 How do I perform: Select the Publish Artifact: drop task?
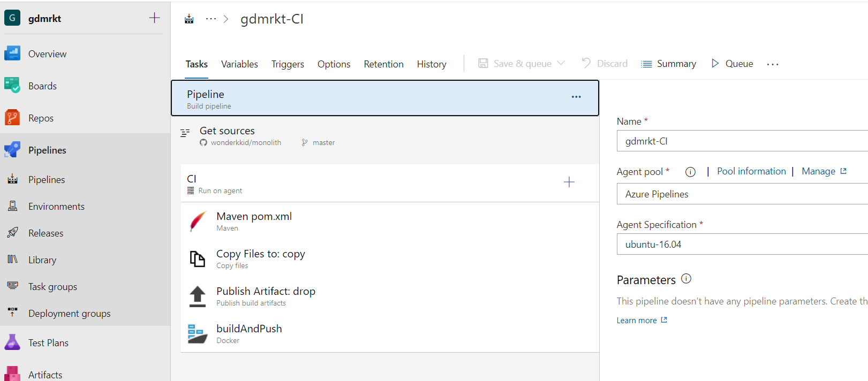[390, 296]
